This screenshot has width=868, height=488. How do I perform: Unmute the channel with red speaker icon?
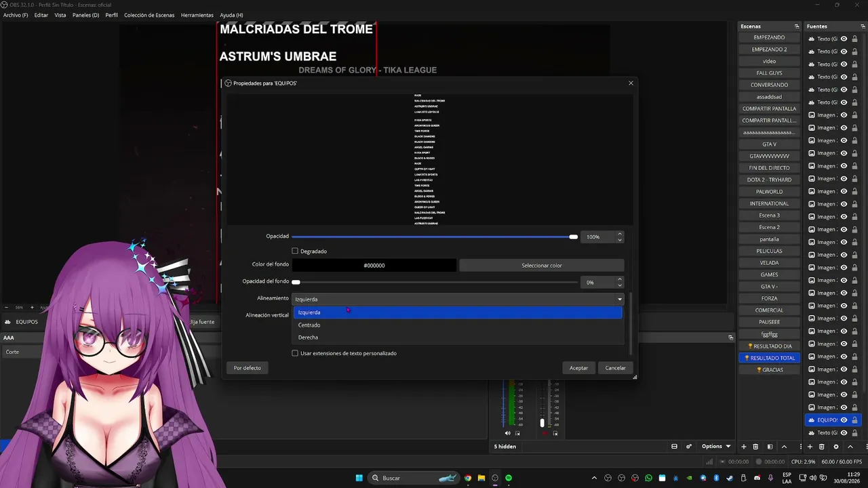(544, 433)
